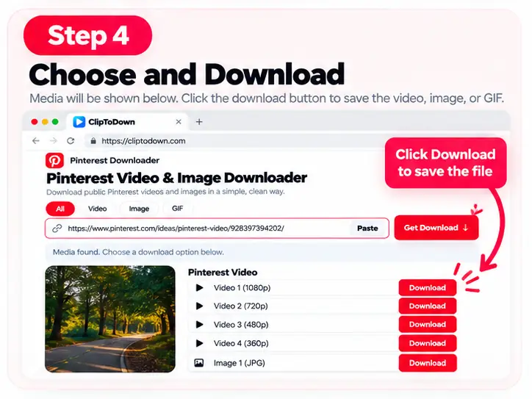This screenshot has height=399, width=532.
Task: Click the 'Image 1 (JPG)' label
Action: (240, 363)
